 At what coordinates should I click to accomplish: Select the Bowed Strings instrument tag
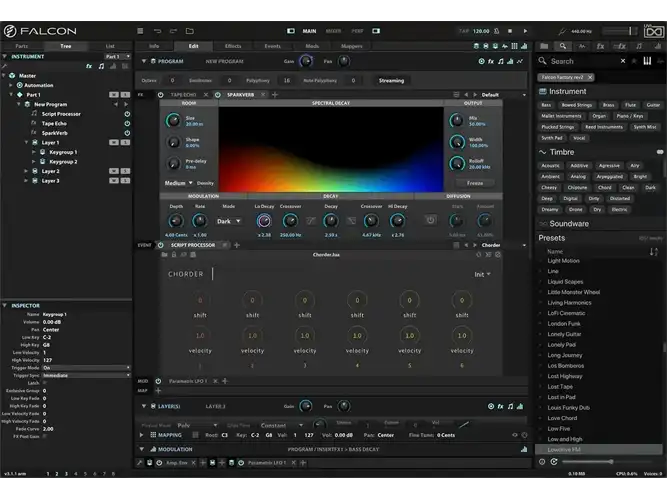[x=577, y=105]
